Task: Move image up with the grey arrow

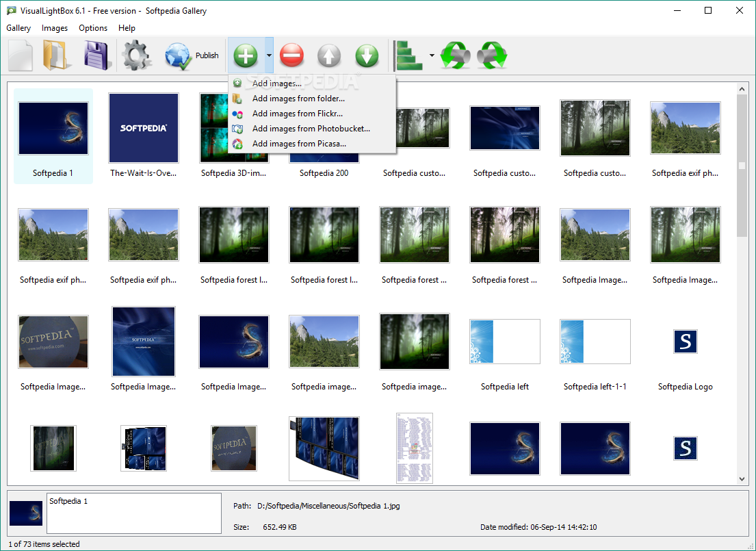Action: [329, 55]
